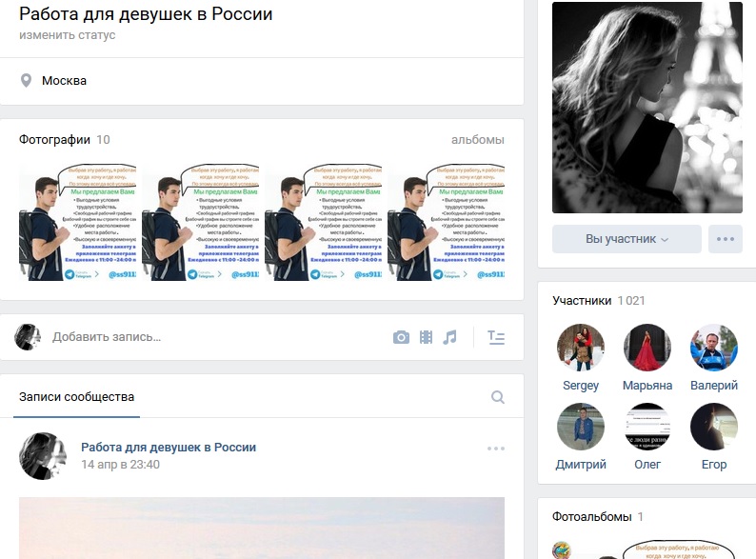Open the Фотографии section header
The width and height of the screenshot is (756, 559).
(x=54, y=140)
